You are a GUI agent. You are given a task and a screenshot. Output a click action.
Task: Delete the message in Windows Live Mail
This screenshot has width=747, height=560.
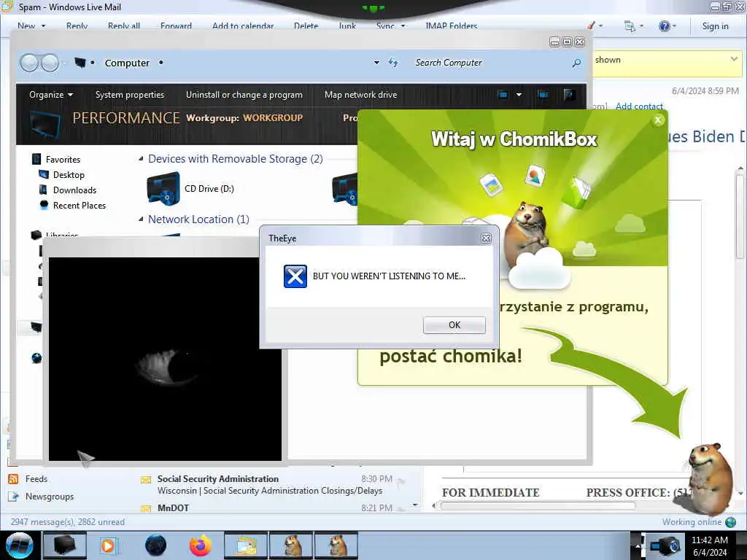tap(306, 26)
